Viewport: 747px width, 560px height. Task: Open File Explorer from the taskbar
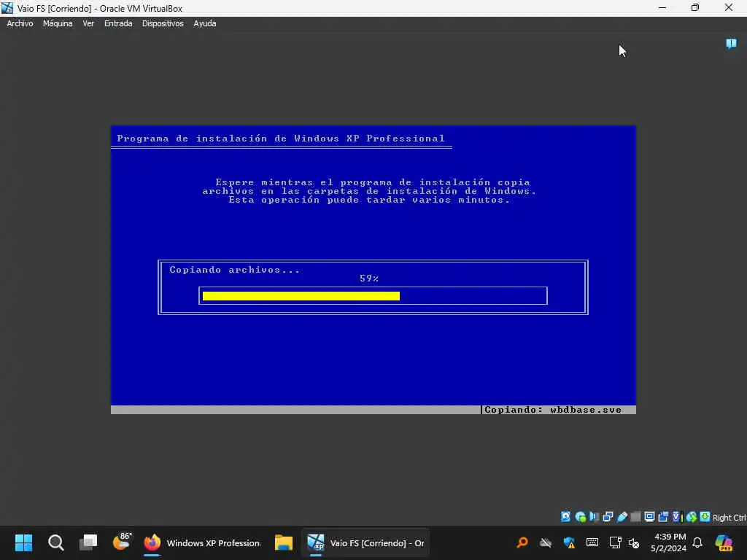(284, 542)
